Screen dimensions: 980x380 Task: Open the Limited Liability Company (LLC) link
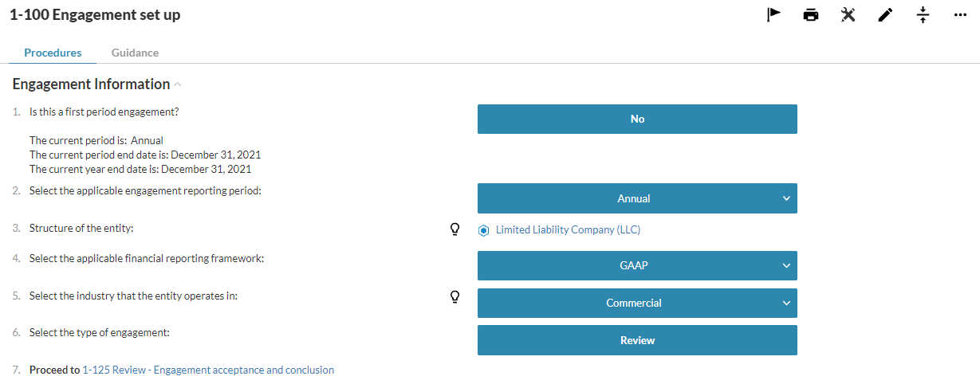tap(568, 230)
